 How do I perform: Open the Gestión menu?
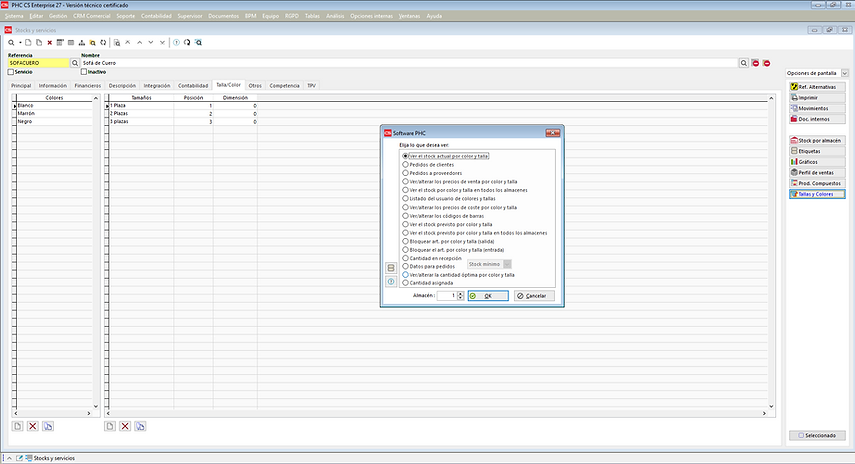[x=58, y=16]
